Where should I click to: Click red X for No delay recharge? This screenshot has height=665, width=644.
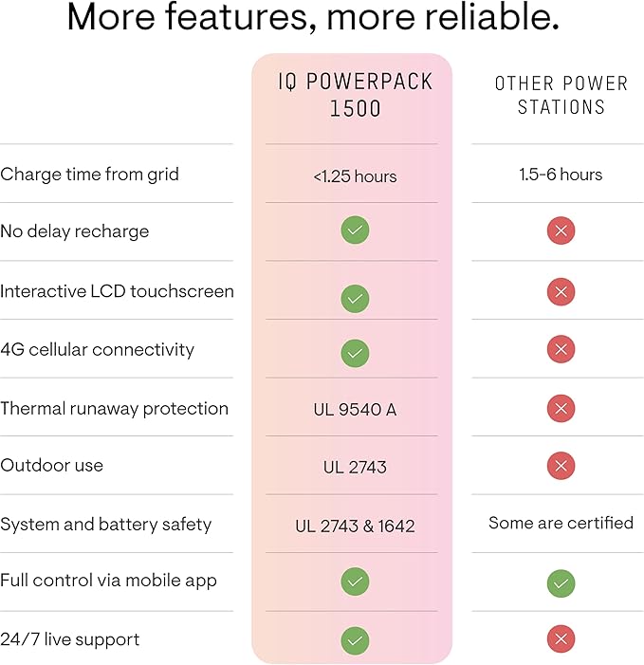click(561, 231)
